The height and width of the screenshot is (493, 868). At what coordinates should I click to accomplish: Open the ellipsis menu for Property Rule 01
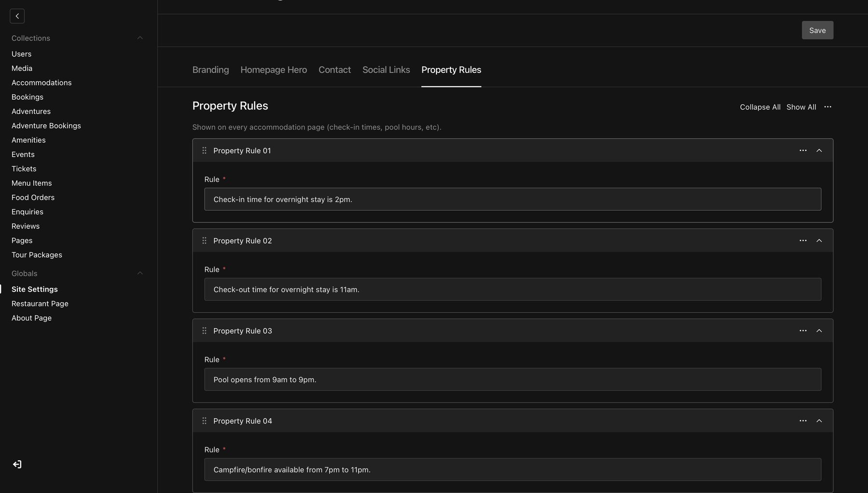pos(803,150)
